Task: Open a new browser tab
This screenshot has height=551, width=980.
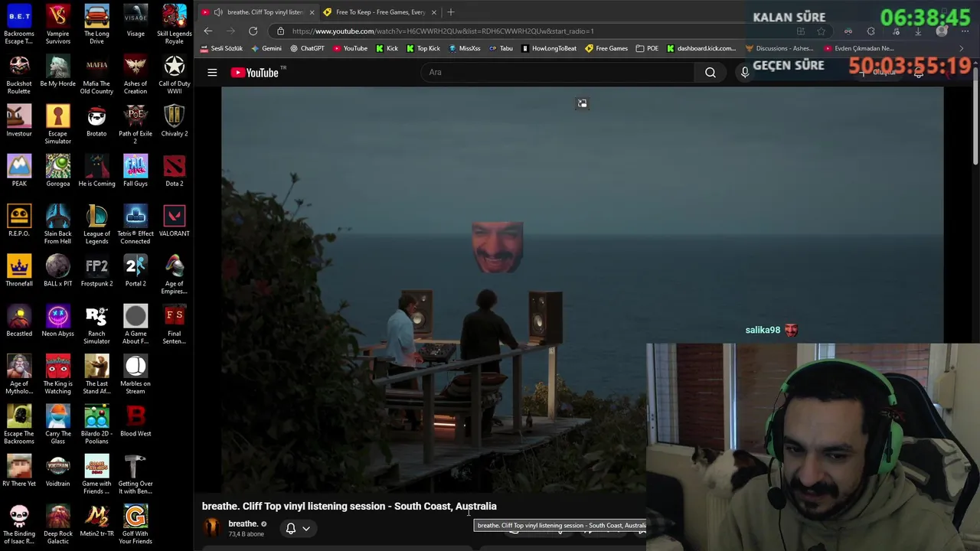Action: click(x=450, y=12)
